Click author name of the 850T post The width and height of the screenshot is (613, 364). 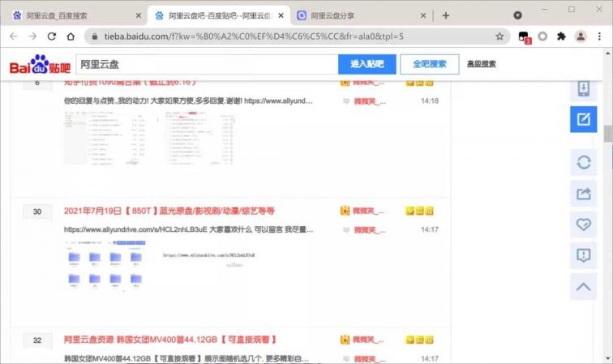pos(368,211)
